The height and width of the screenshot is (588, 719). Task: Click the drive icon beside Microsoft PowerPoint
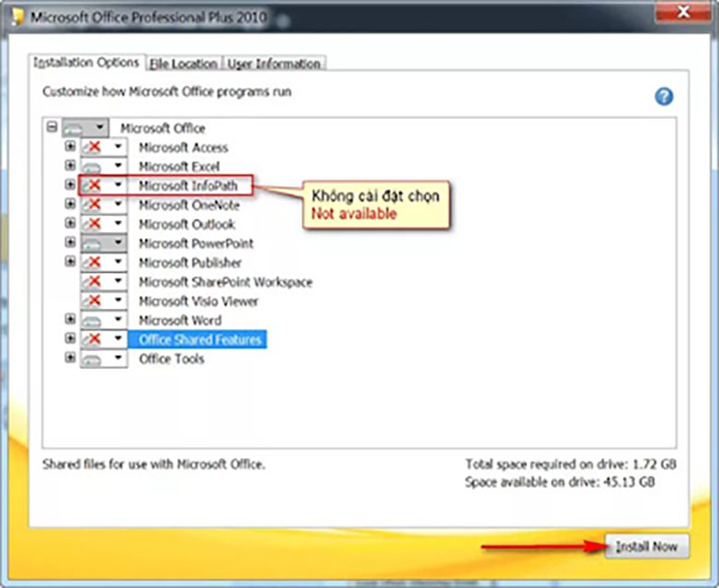point(93,244)
